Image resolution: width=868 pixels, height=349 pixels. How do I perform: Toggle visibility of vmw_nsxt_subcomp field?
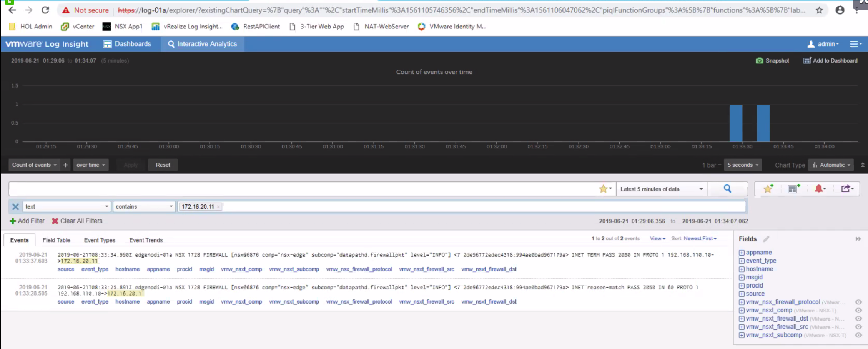[858, 335]
